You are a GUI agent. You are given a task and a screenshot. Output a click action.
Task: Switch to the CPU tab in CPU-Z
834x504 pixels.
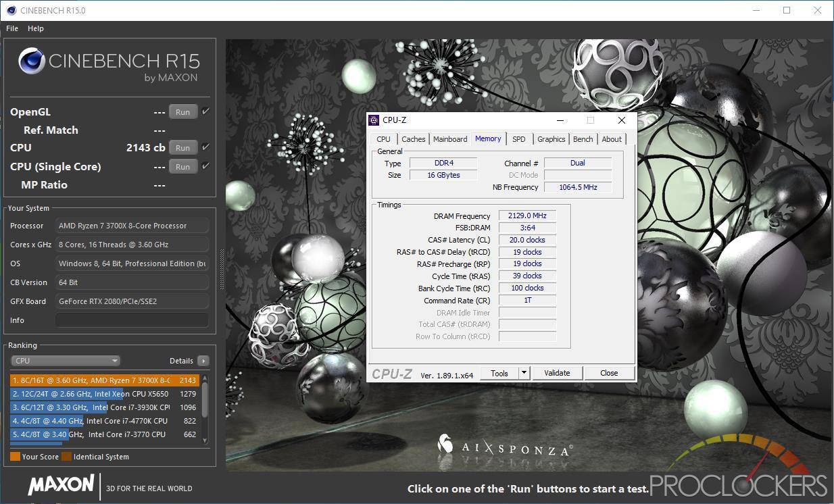[x=384, y=139]
